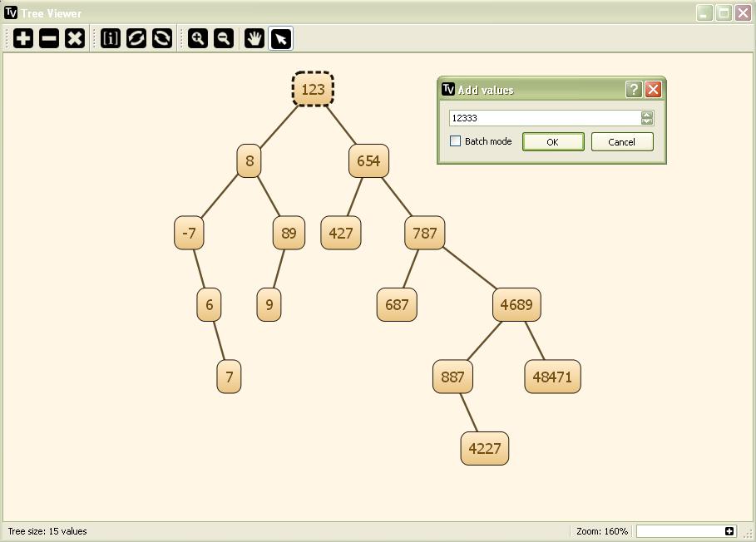Click the refresh-arrows icon beside zoom in

(x=162, y=38)
